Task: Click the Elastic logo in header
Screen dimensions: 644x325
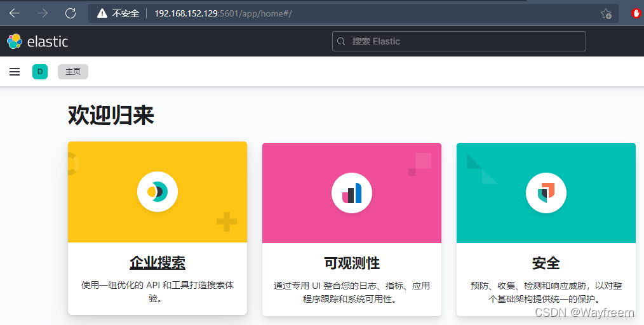Action: 37,41
